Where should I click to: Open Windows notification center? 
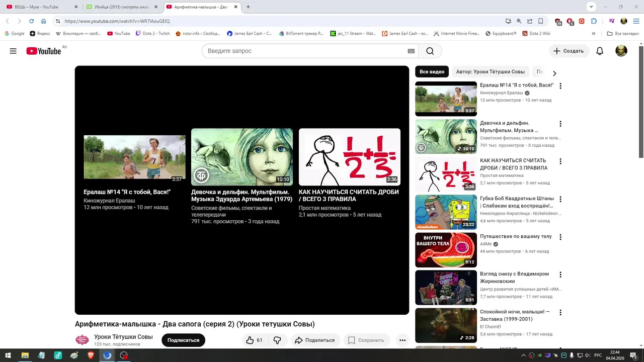pyautogui.click(x=633, y=355)
